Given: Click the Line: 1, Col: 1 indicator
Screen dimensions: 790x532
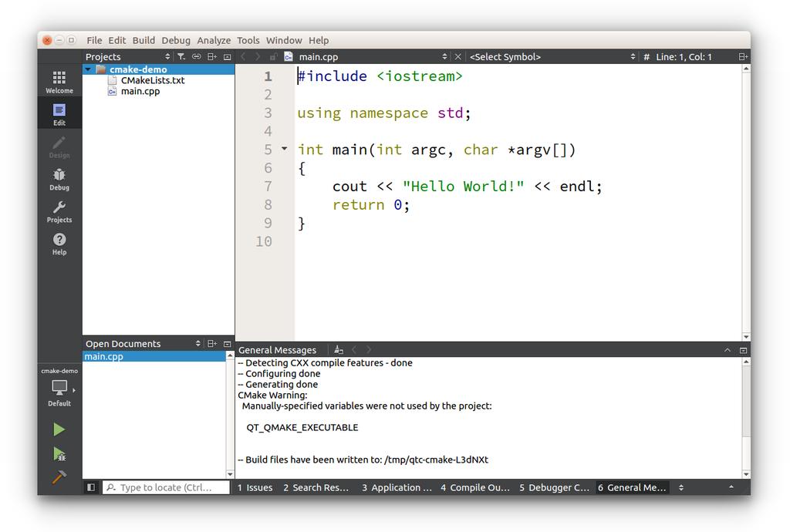Looking at the screenshot, I should click(x=684, y=57).
